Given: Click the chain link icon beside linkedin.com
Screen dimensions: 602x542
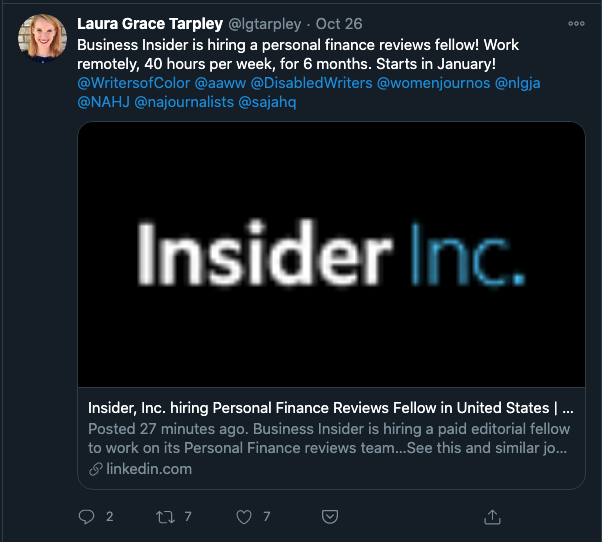Looking at the screenshot, I should click(96, 469).
